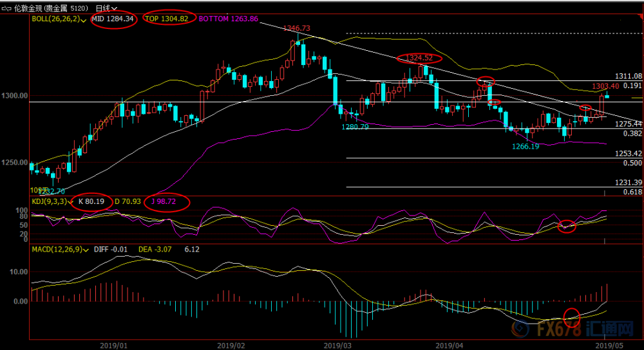
Task: Click the 1250.00 price axis label
Action: click(14, 163)
